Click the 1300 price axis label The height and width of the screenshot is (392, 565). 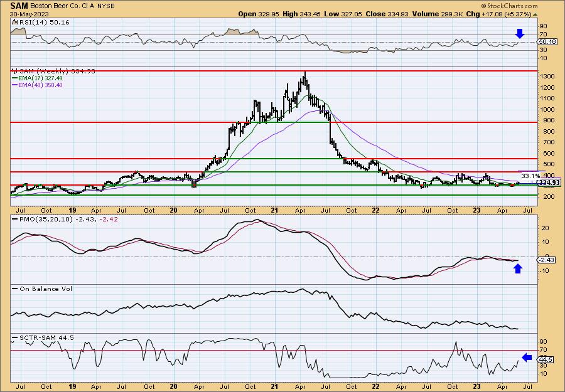pyautogui.click(x=546, y=77)
